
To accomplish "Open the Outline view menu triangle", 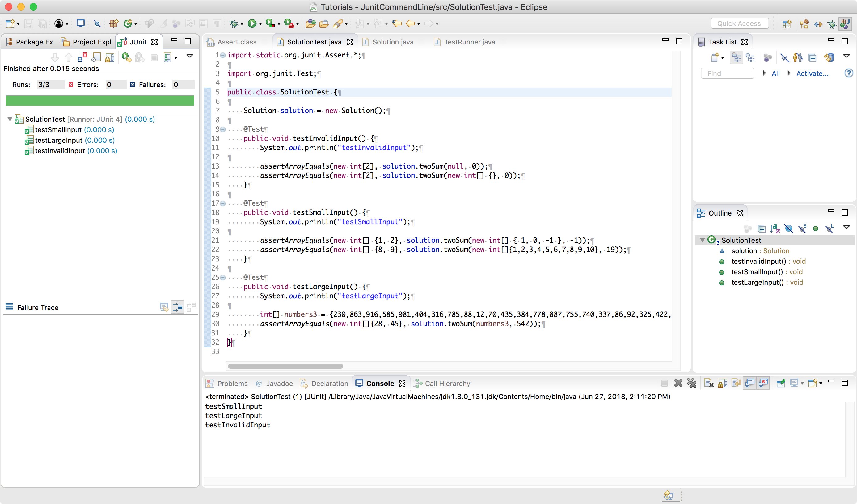I will (846, 227).
